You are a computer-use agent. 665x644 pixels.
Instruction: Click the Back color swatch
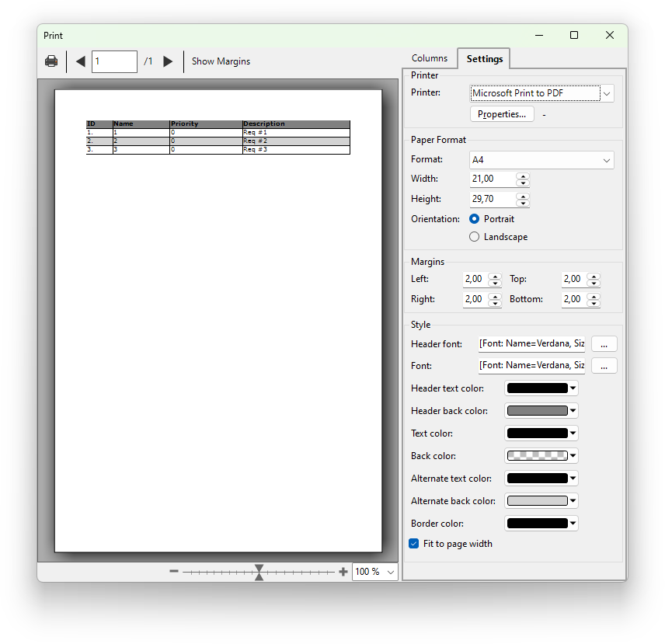pyautogui.click(x=537, y=455)
